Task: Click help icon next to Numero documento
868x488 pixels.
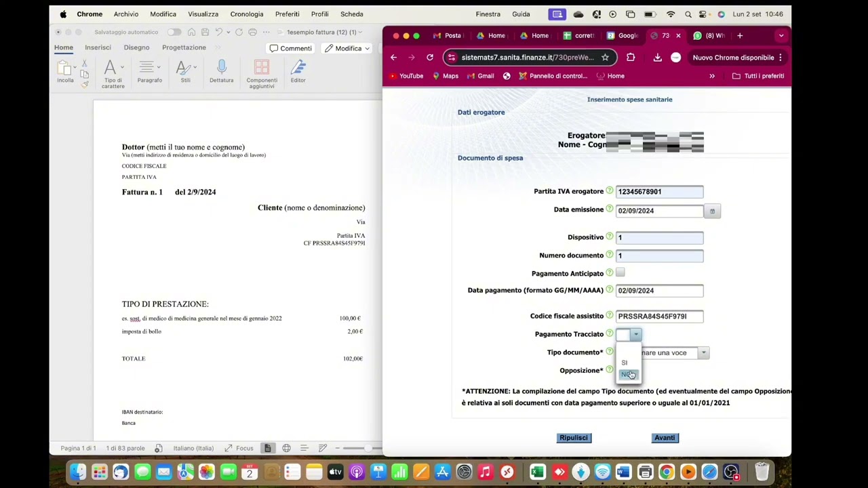Action: (609, 255)
